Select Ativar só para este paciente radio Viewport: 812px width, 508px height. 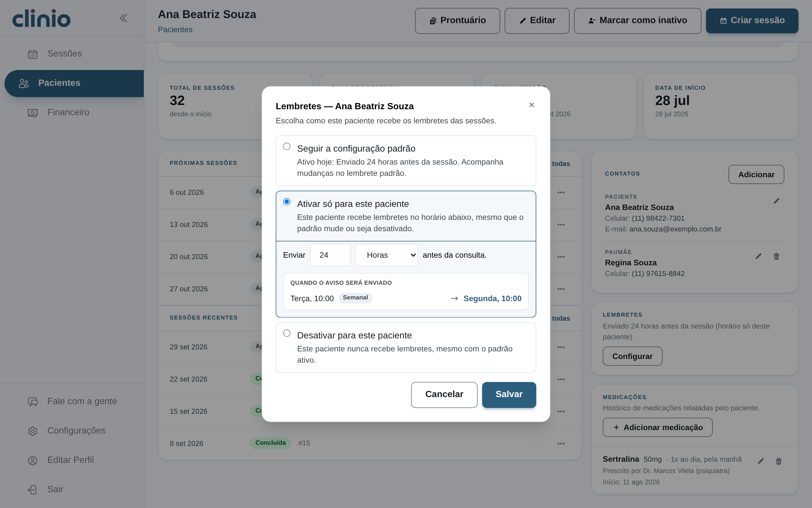[286, 202]
